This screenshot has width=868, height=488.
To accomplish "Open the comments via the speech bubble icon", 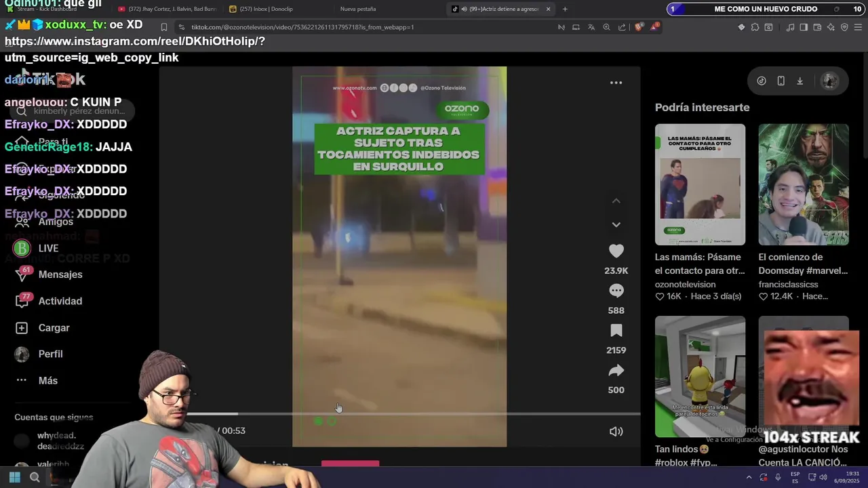I will (616, 291).
